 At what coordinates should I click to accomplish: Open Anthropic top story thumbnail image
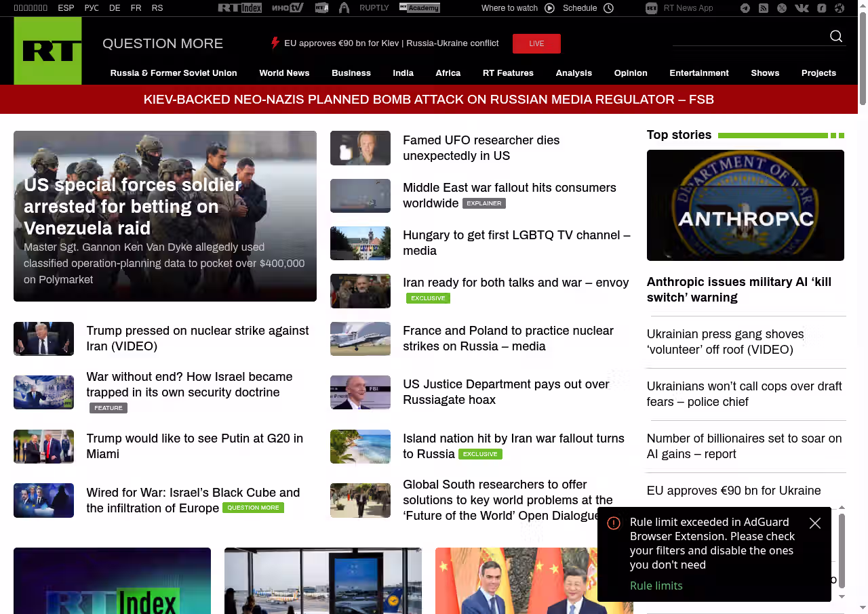coord(745,205)
